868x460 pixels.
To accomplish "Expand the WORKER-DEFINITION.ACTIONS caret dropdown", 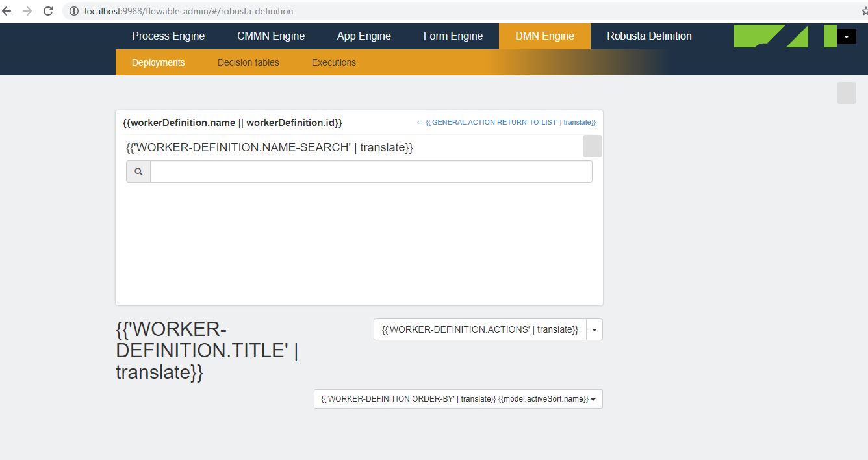I will (594, 330).
